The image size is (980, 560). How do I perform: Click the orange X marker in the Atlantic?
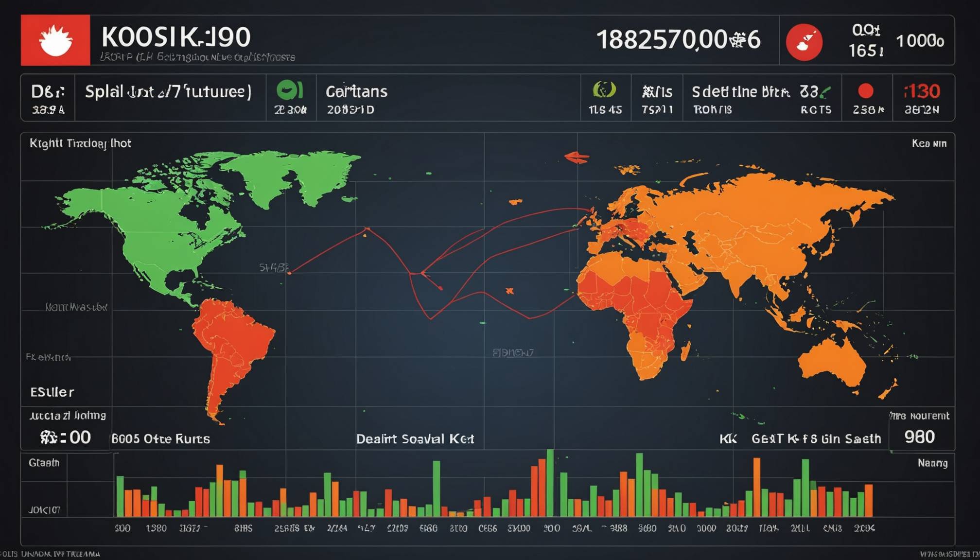509,291
